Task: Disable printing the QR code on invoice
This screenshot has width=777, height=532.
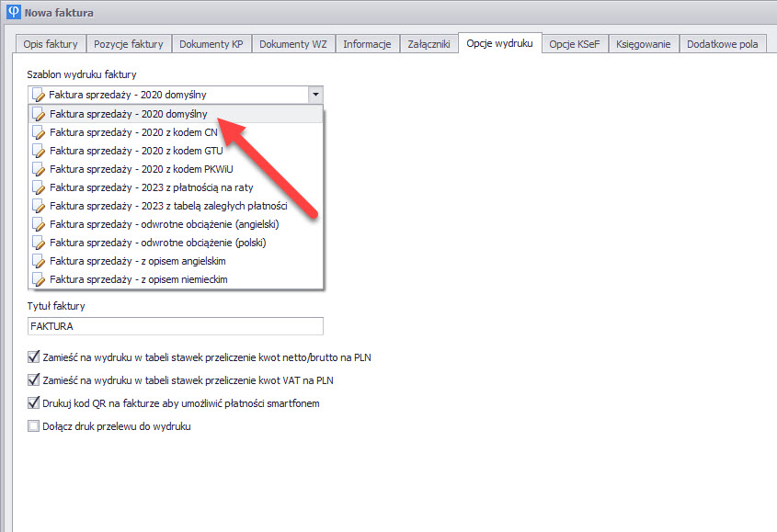Action: (x=34, y=402)
